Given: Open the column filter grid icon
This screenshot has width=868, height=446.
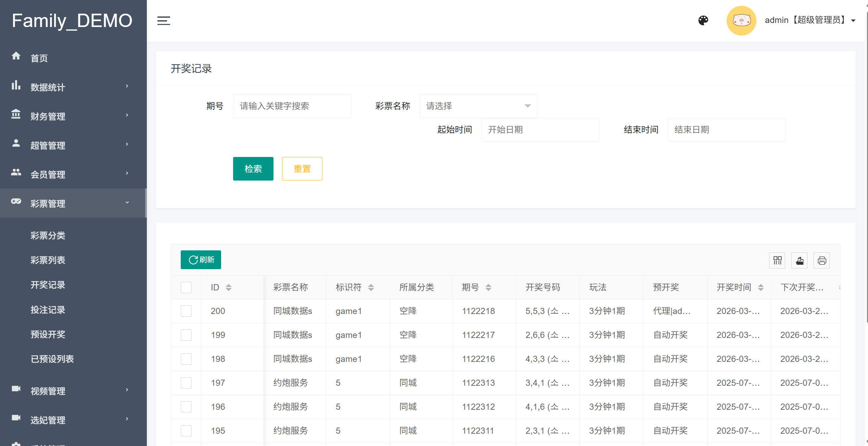Looking at the screenshot, I should coord(777,261).
